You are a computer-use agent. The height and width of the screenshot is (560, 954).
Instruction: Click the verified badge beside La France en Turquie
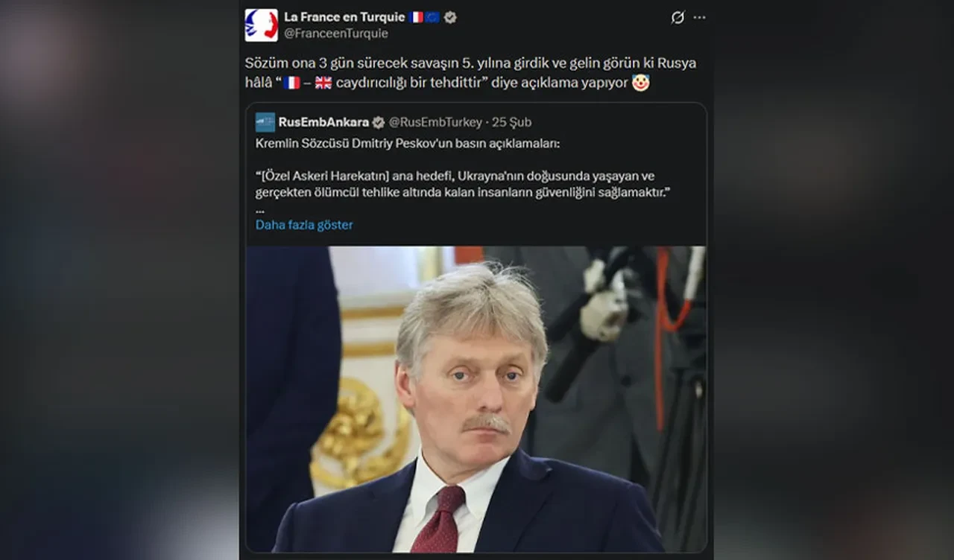click(x=450, y=17)
